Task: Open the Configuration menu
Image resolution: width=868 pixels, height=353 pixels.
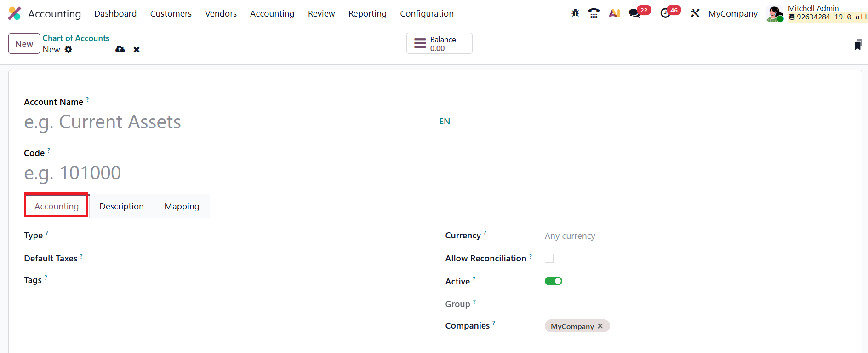Action: 427,14
